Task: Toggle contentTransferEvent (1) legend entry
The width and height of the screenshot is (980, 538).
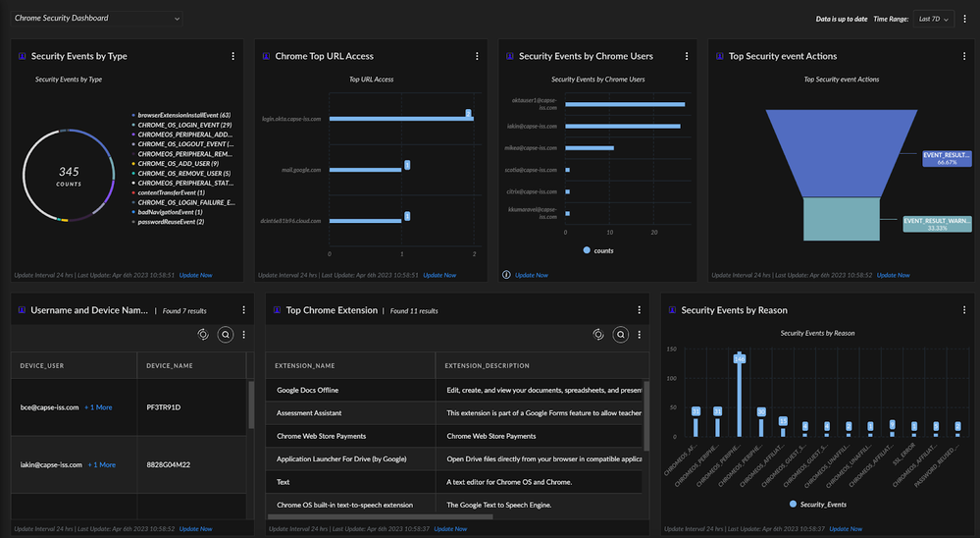Action: tap(169, 192)
